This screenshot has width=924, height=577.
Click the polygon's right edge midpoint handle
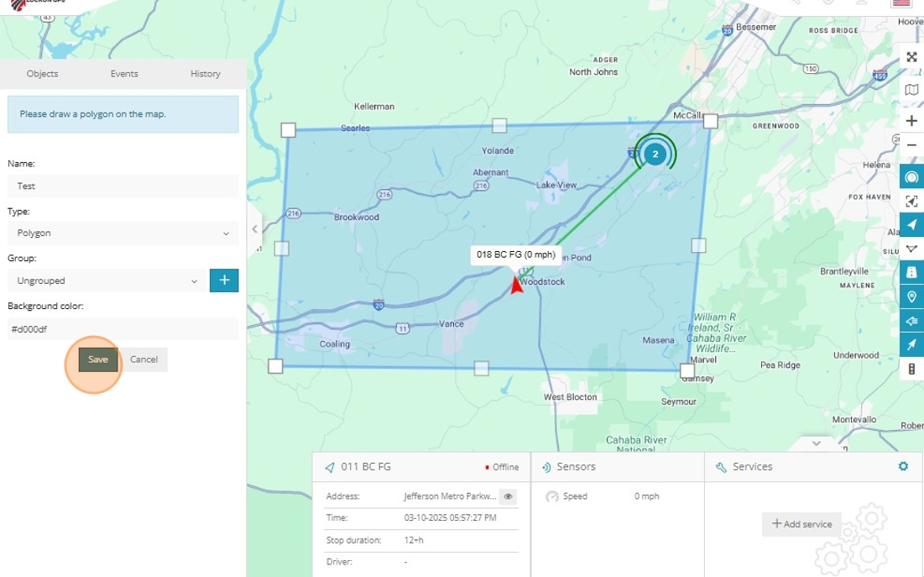click(x=698, y=245)
